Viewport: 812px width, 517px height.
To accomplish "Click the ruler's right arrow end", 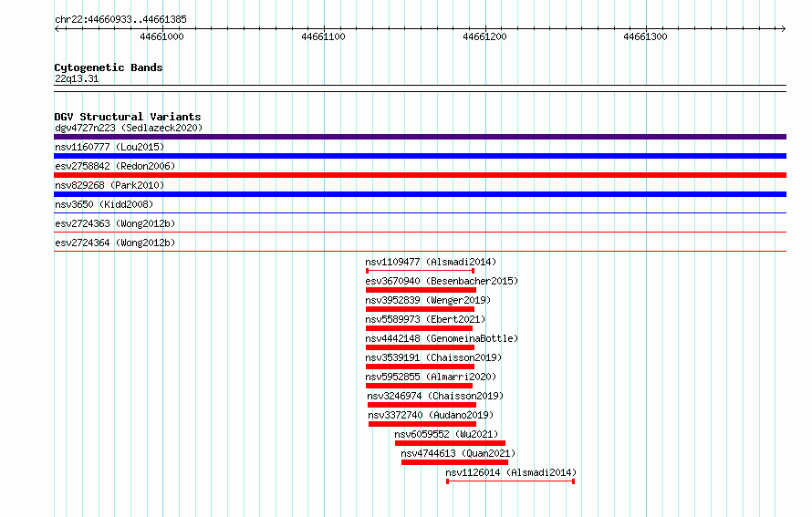I will click(x=784, y=28).
